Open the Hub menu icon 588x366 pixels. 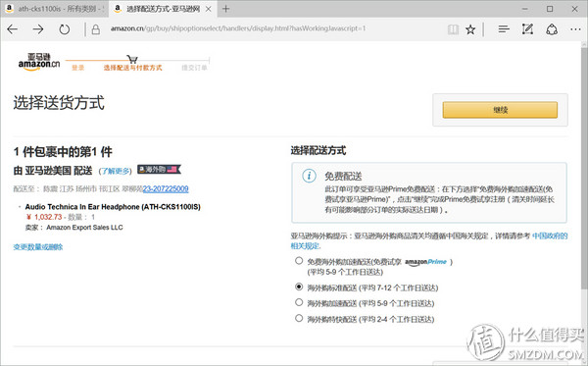[504, 28]
